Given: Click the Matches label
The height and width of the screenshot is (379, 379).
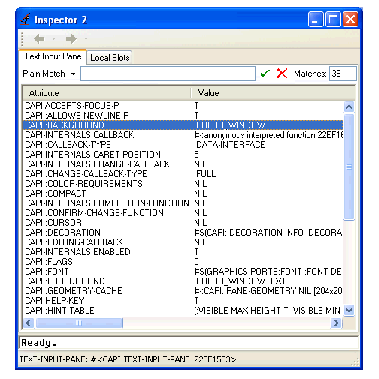Looking at the screenshot, I should pos(310,74).
